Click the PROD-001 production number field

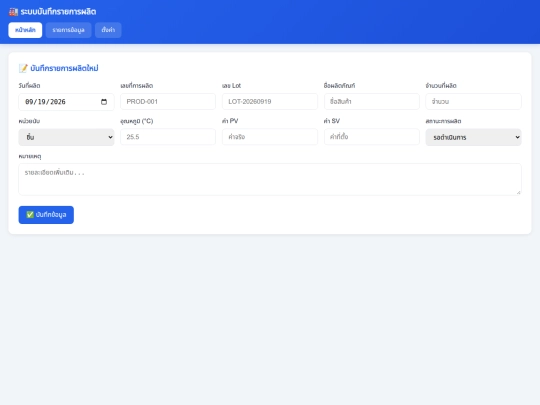168,102
